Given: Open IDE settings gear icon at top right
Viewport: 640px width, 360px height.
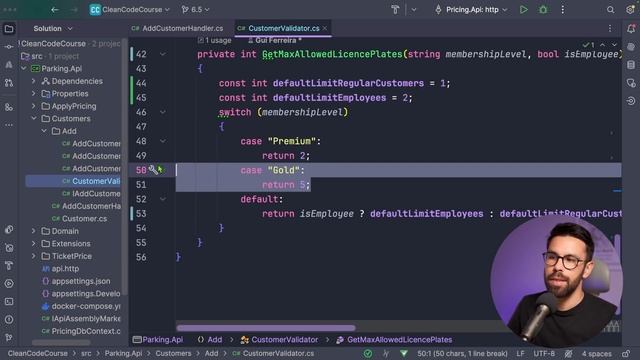Looking at the screenshot, I should [631, 9].
